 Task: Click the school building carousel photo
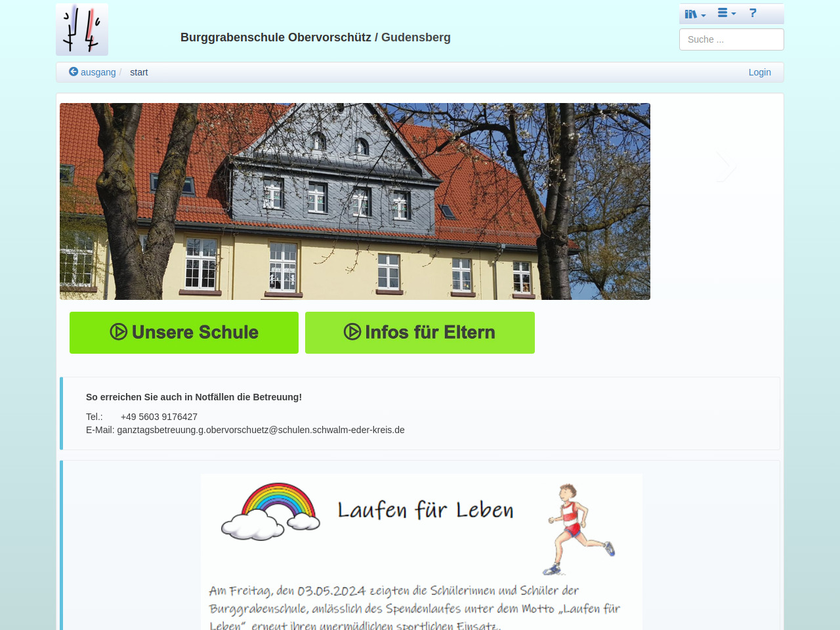tap(354, 201)
